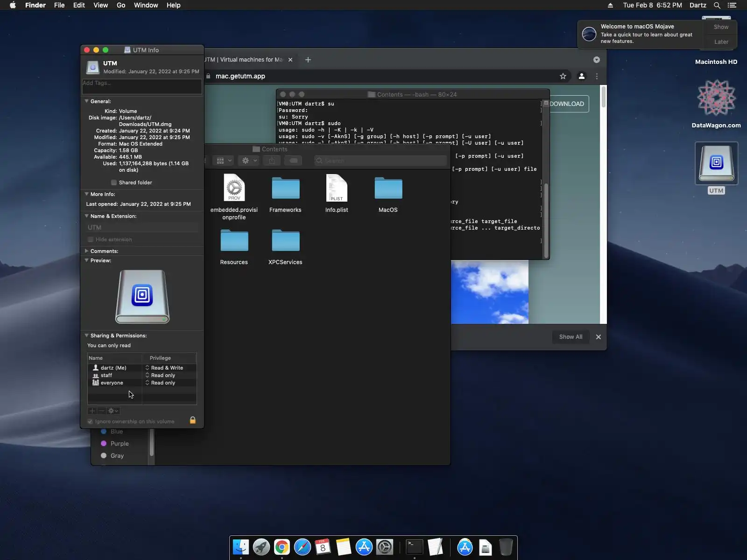The width and height of the screenshot is (747, 560).
Task: Bookmark this page with the star icon
Action: [563, 76]
